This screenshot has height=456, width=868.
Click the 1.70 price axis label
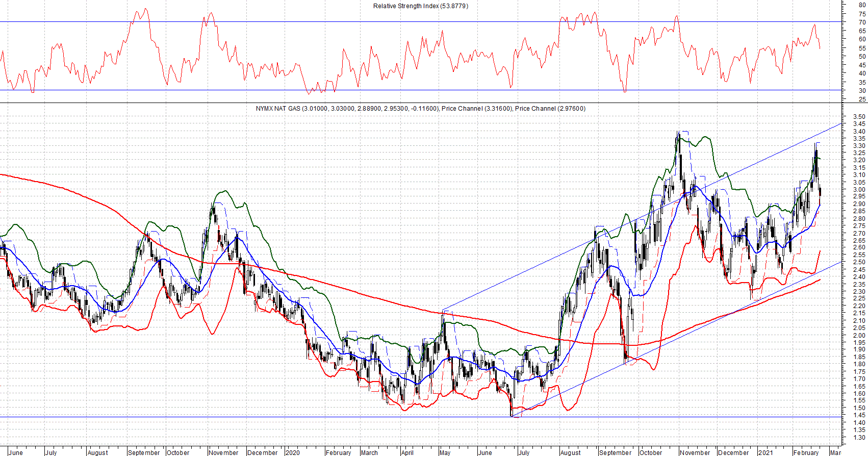859,379
